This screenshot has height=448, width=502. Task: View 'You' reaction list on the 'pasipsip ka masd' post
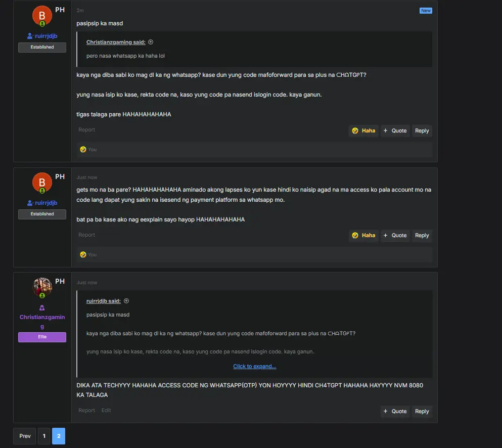coord(92,149)
